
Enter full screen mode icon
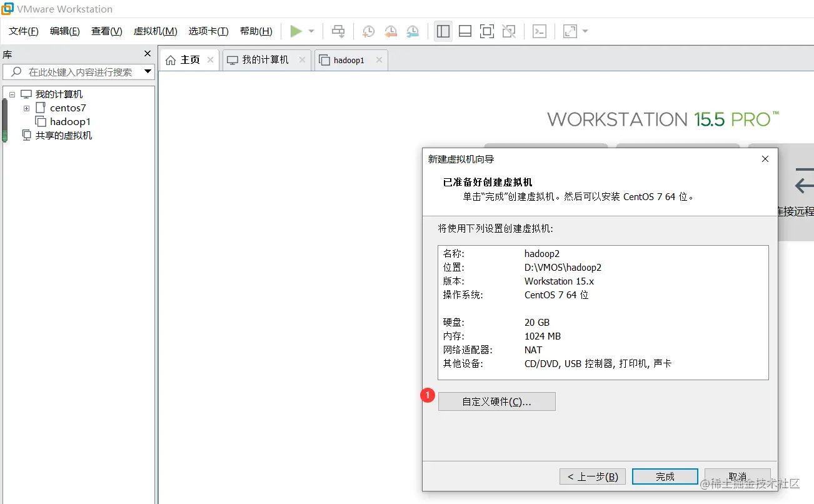click(487, 31)
